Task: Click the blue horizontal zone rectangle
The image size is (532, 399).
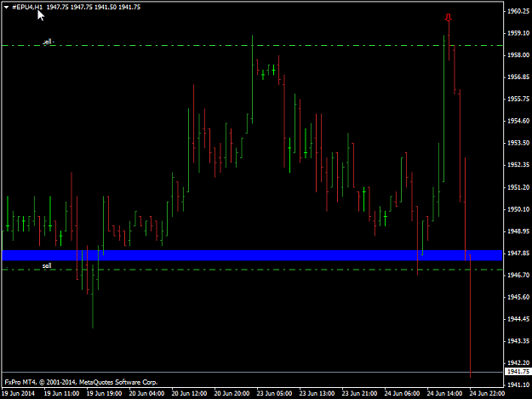Action: (252, 255)
